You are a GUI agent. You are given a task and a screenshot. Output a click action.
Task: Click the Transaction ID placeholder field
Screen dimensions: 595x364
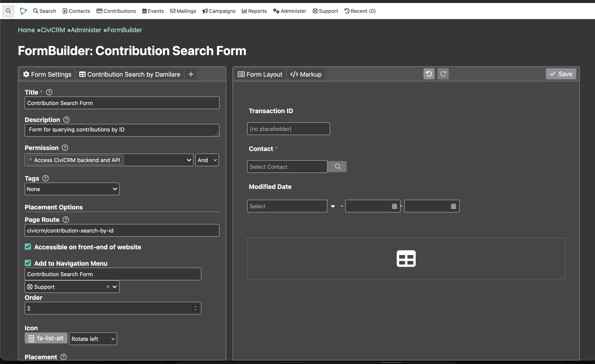pyautogui.click(x=288, y=129)
